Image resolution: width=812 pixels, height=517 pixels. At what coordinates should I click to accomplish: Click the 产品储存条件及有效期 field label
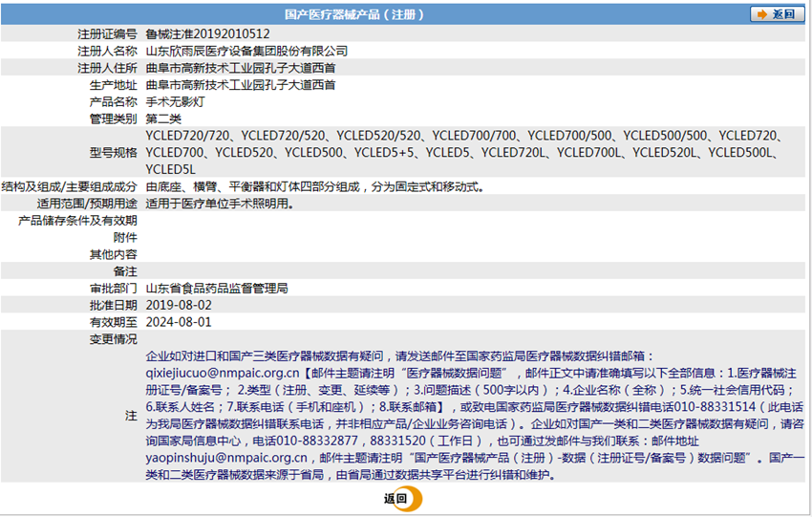77,221
